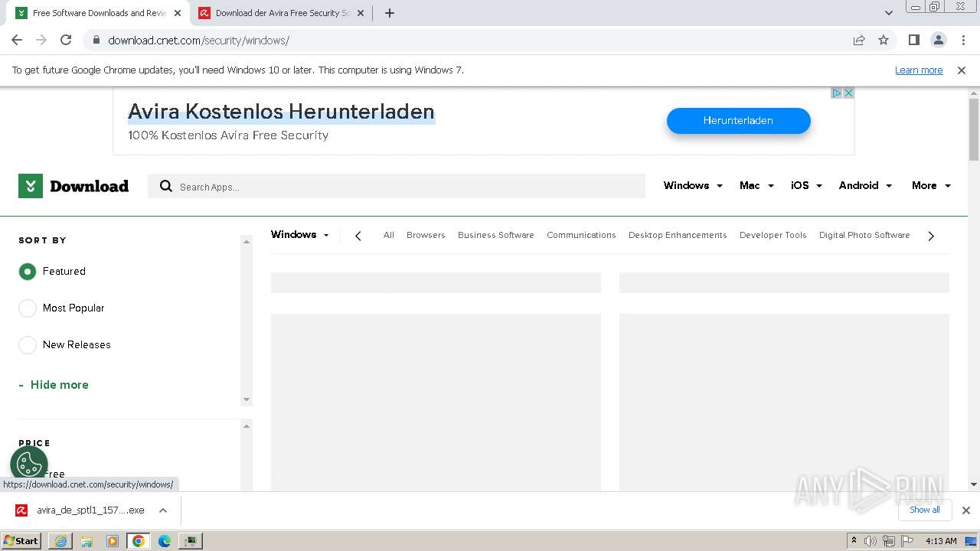Open Windows Media Player from taskbar
The width and height of the screenshot is (980, 551).
(113, 541)
